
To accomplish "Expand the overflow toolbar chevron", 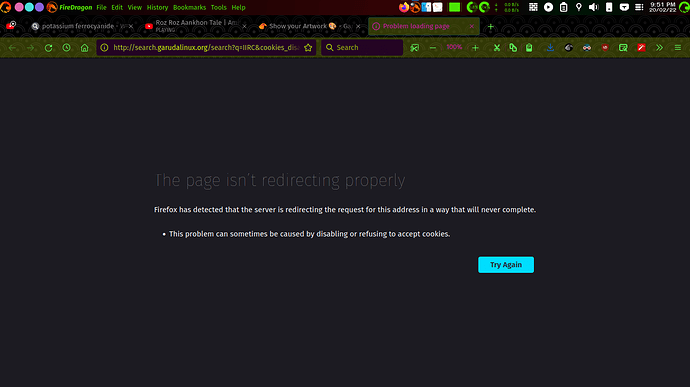I will [x=659, y=48].
